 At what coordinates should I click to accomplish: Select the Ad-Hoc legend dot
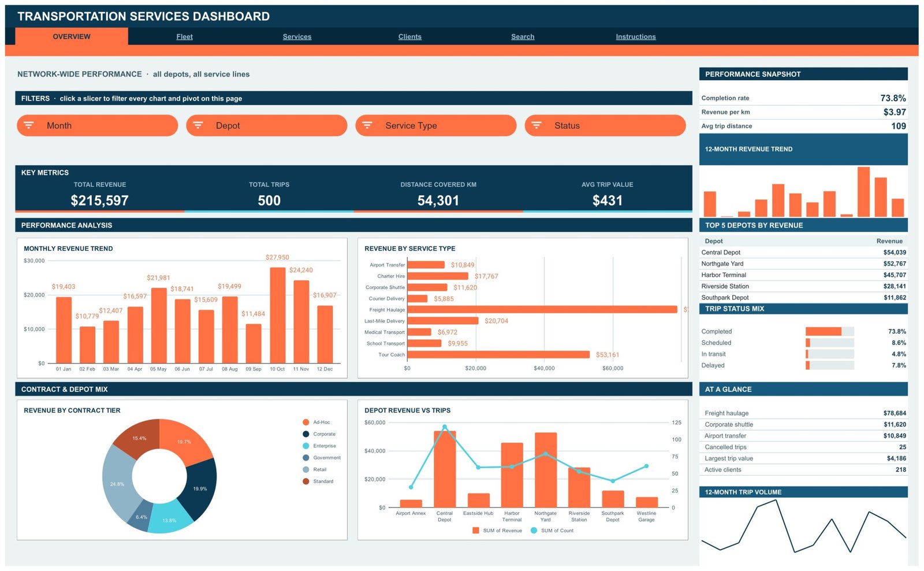pyautogui.click(x=306, y=422)
